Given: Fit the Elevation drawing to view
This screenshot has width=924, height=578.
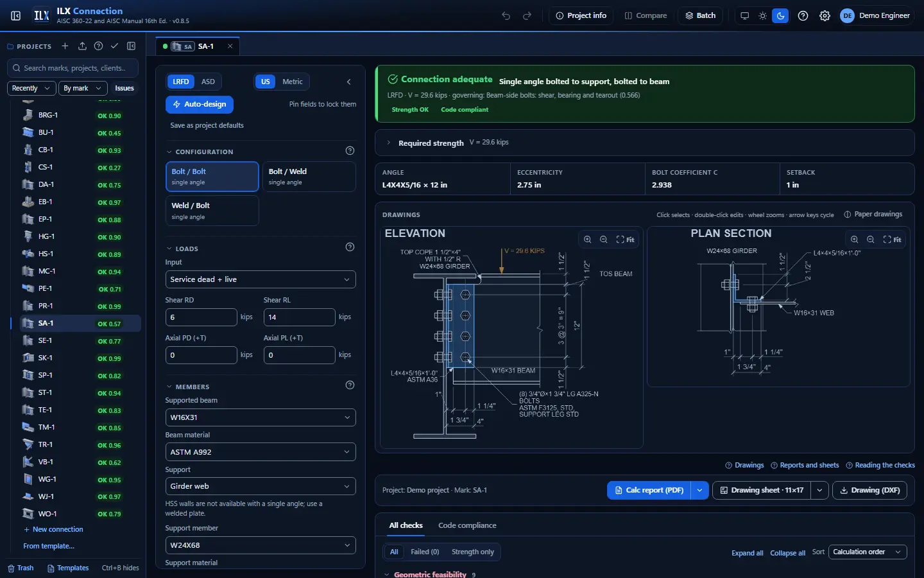Looking at the screenshot, I should point(625,240).
